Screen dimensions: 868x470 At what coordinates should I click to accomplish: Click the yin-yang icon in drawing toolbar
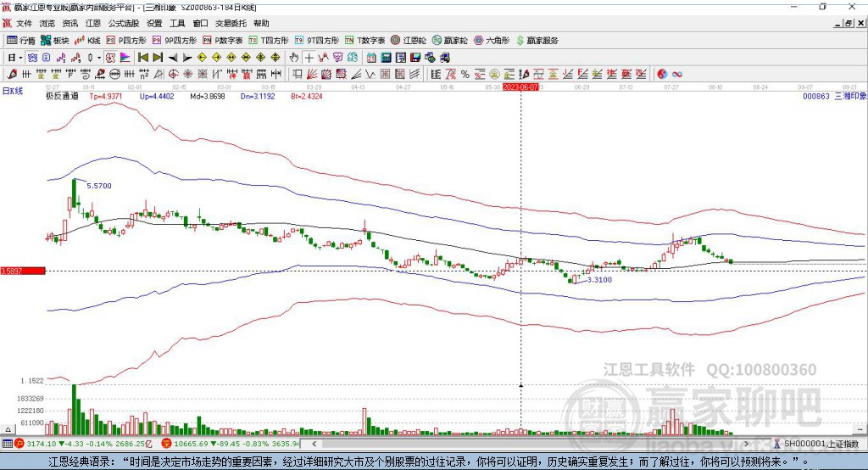(662, 74)
